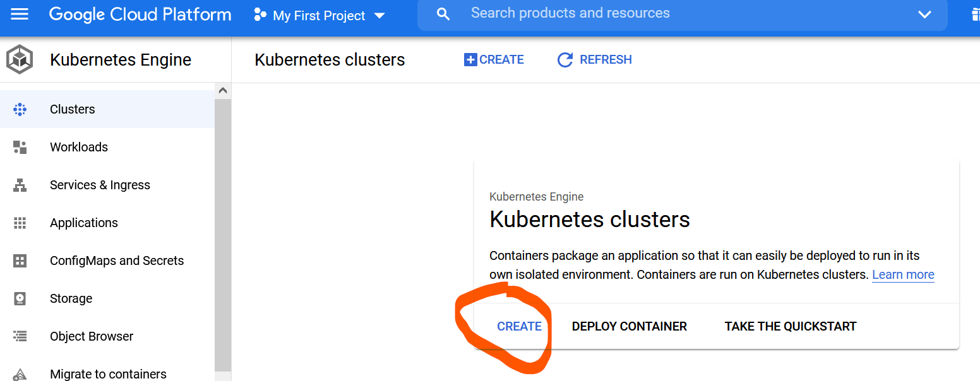Click the Migrate to containers icon
This screenshot has height=381, width=980.
point(20,374)
